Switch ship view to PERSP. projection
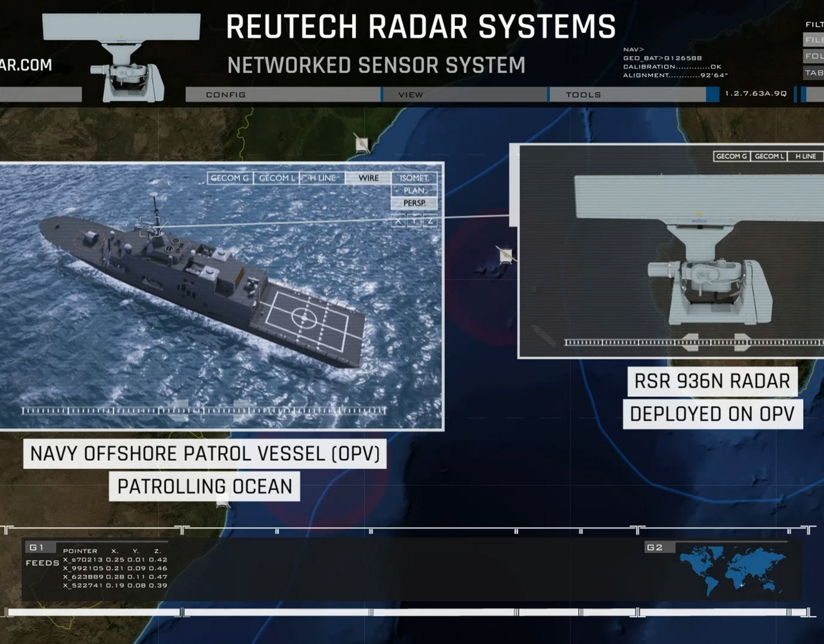The height and width of the screenshot is (644, 824). click(414, 203)
